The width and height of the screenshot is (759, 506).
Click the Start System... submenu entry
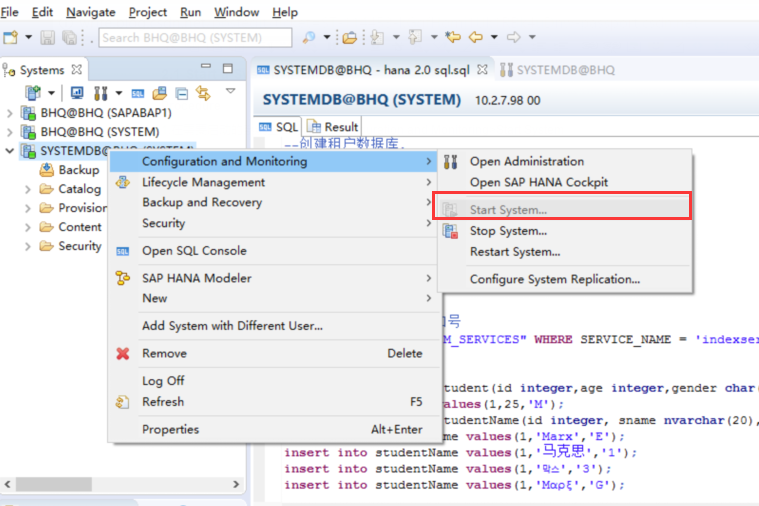pyautogui.click(x=565, y=210)
